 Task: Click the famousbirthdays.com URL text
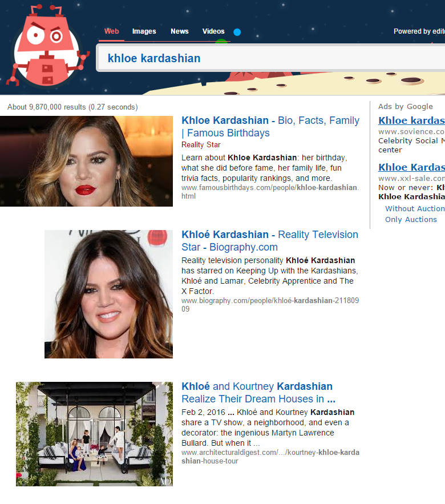click(x=270, y=192)
